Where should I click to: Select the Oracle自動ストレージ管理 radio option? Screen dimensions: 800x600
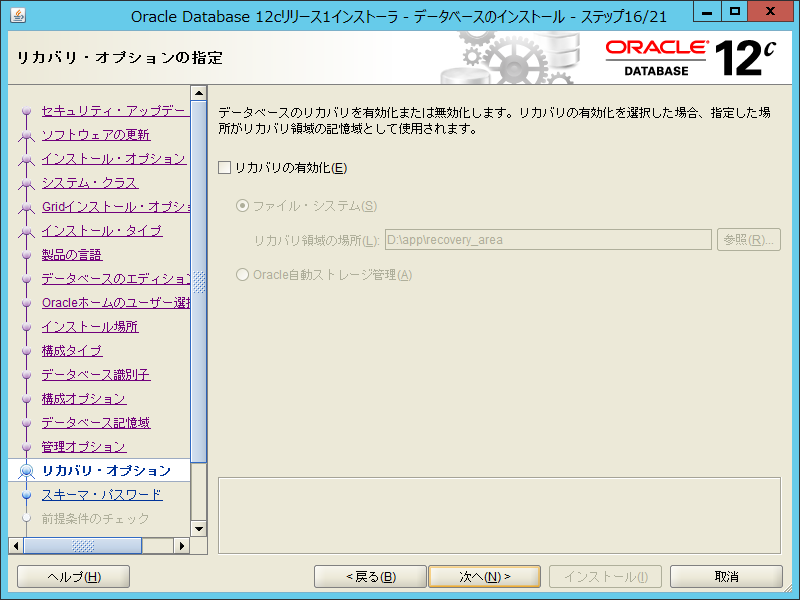(242, 275)
